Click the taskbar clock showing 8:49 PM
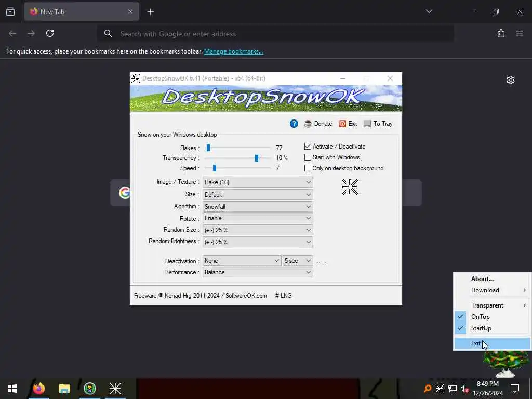 pos(487,389)
